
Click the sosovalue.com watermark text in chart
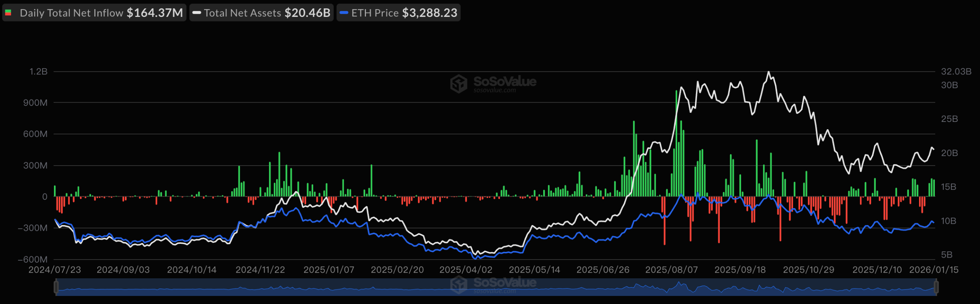click(x=495, y=90)
